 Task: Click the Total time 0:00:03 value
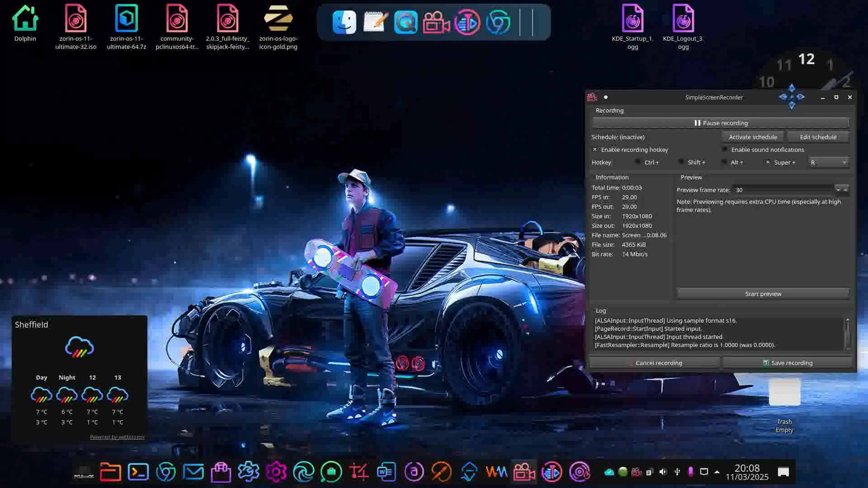coord(632,188)
